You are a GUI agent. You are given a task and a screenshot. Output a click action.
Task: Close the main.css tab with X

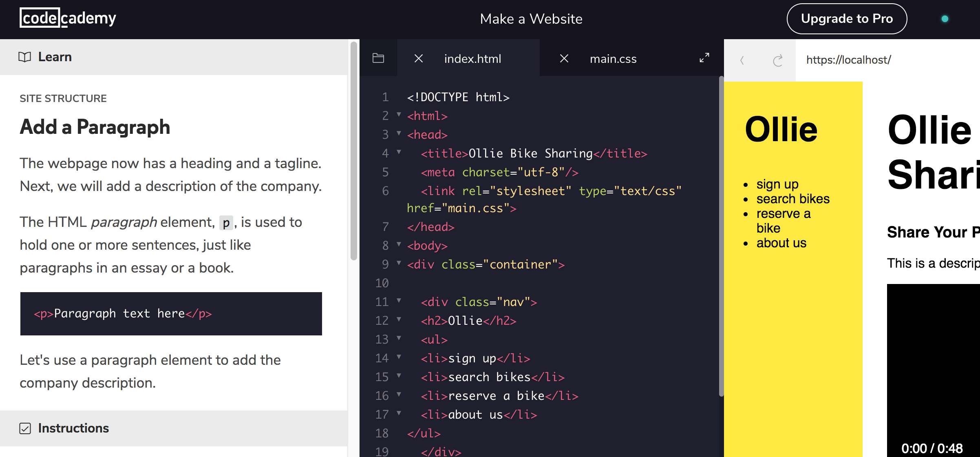(x=564, y=58)
